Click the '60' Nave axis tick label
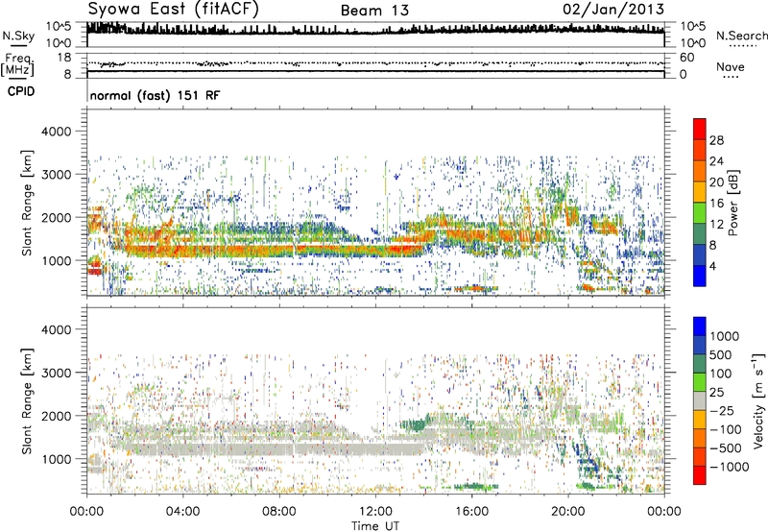This screenshot has height=532, width=768. 686,58
